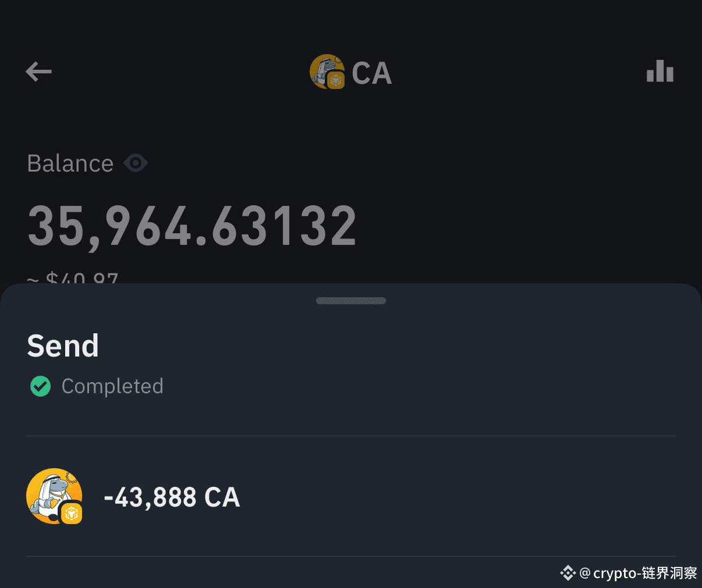The width and height of the screenshot is (702, 588).
Task: Go back using the left arrow
Action: coord(39,72)
